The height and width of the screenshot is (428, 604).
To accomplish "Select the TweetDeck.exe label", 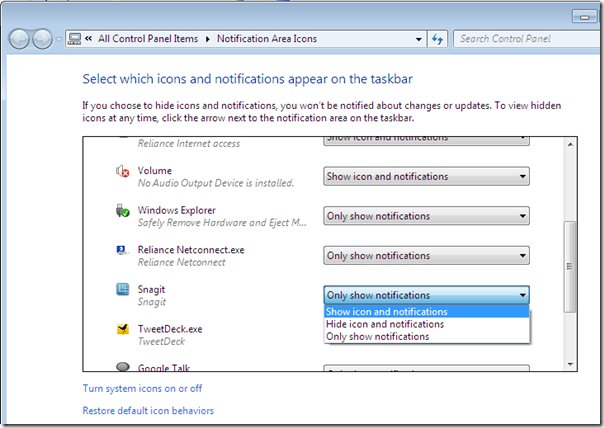I will click(x=170, y=329).
